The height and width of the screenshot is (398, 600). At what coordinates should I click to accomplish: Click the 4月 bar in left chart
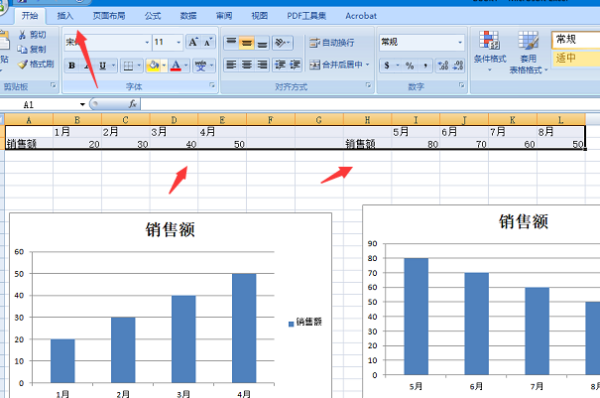coord(244,328)
